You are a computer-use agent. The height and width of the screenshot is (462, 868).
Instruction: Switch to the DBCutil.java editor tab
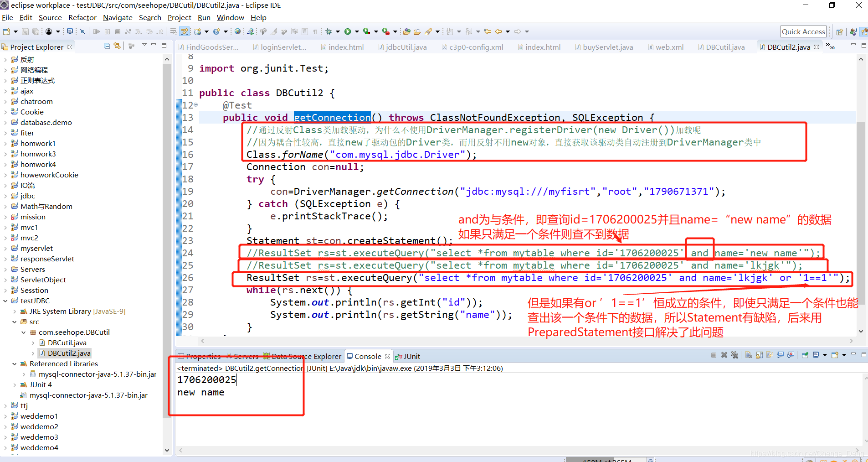[721, 47]
